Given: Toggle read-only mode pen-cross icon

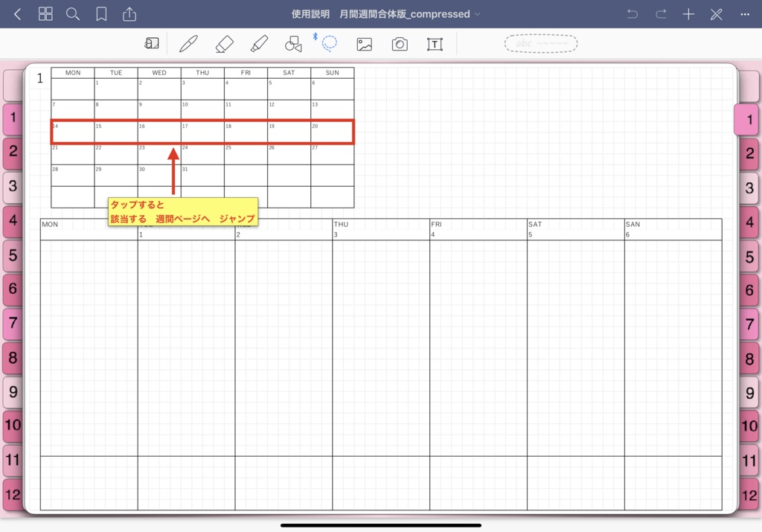Looking at the screenshot, I should [x=717, y=14].
